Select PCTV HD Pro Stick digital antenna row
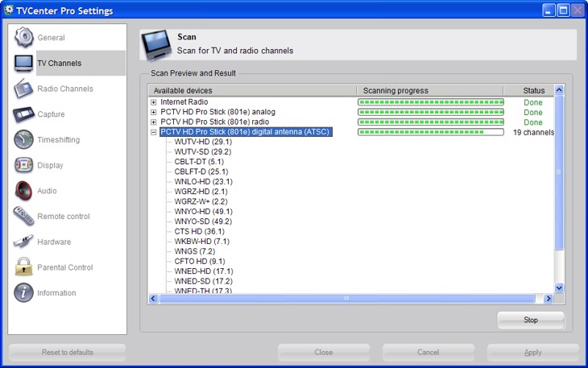 [x=246, y=132]
